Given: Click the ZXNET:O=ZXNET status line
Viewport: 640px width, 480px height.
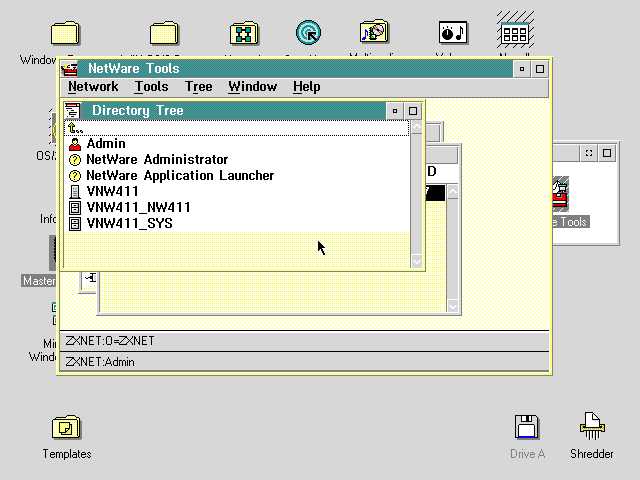Looking at the screenshot, I should [x=304, y=341].
